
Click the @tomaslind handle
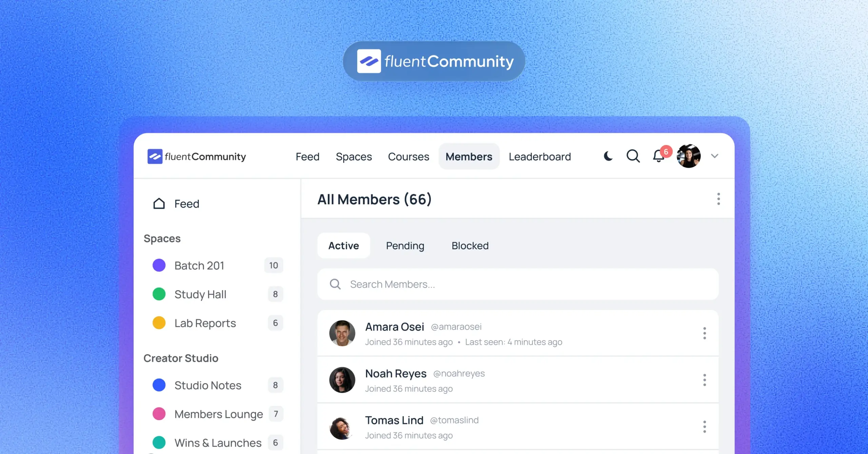point(454,420)
